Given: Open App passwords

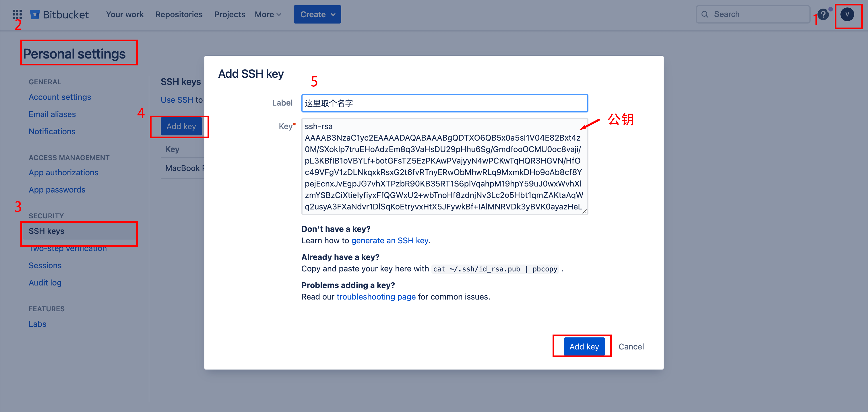Looking at the screenshot, I should pos(57,190).
